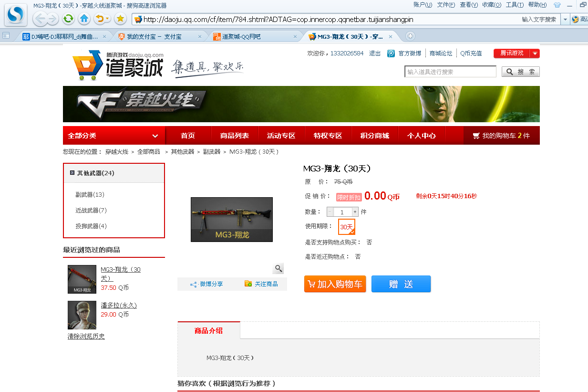The height and width of the screenshot is (392, 588).
Task: Switch to the DJ嗨吧 tab
Action: [x=65, y=36]
